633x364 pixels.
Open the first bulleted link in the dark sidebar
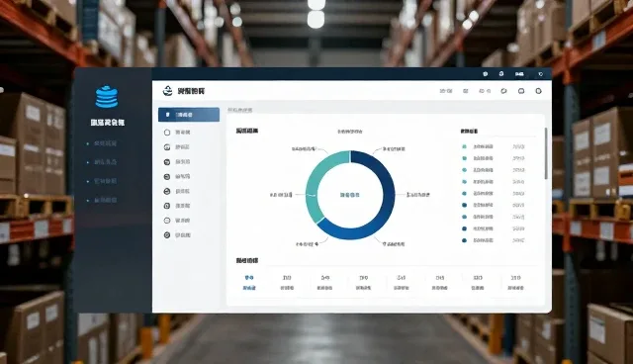pyautogui.click(x=105, y=143)
